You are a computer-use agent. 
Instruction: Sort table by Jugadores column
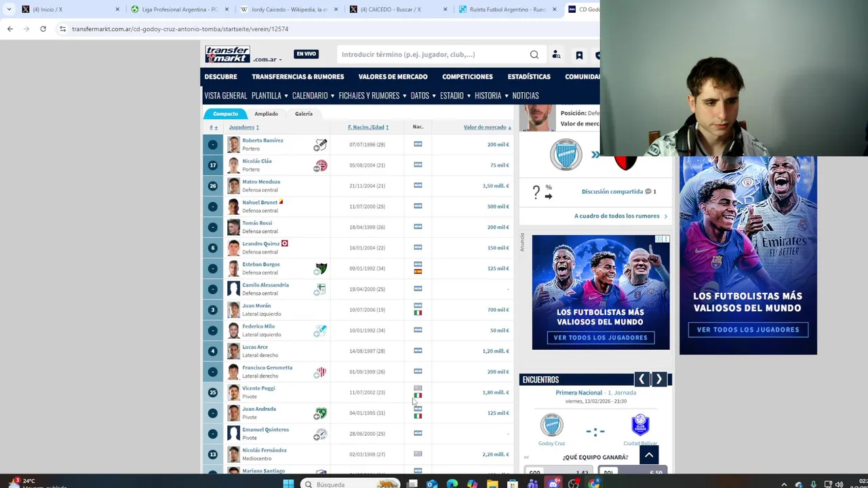click(243, 127)
